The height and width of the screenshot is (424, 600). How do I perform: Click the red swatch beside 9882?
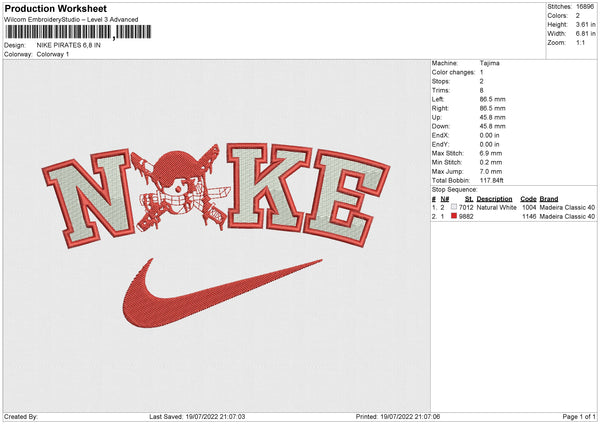tap(454, 216)
